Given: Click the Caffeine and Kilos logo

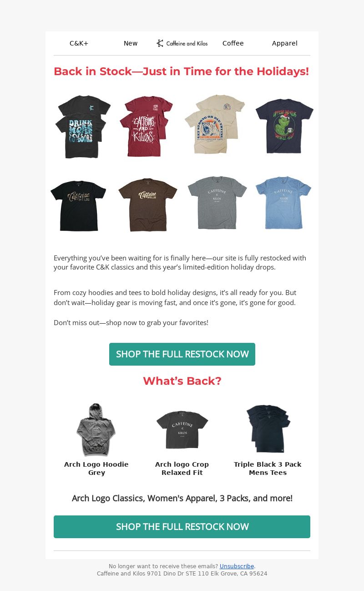Looking at the screenshot, I should [182, 43].
